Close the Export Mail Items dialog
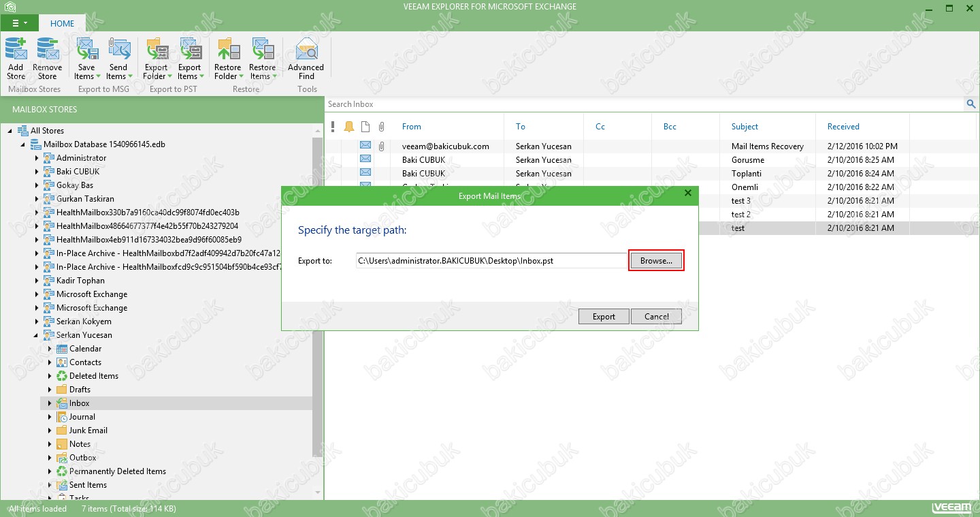This screenshot has height=517, width=980. click(x=687, y=193)
